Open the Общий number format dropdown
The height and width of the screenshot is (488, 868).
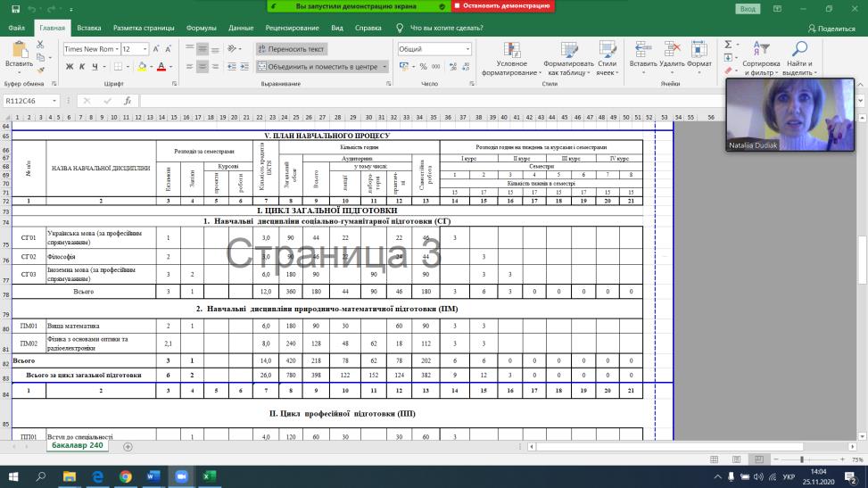point(467,49)
